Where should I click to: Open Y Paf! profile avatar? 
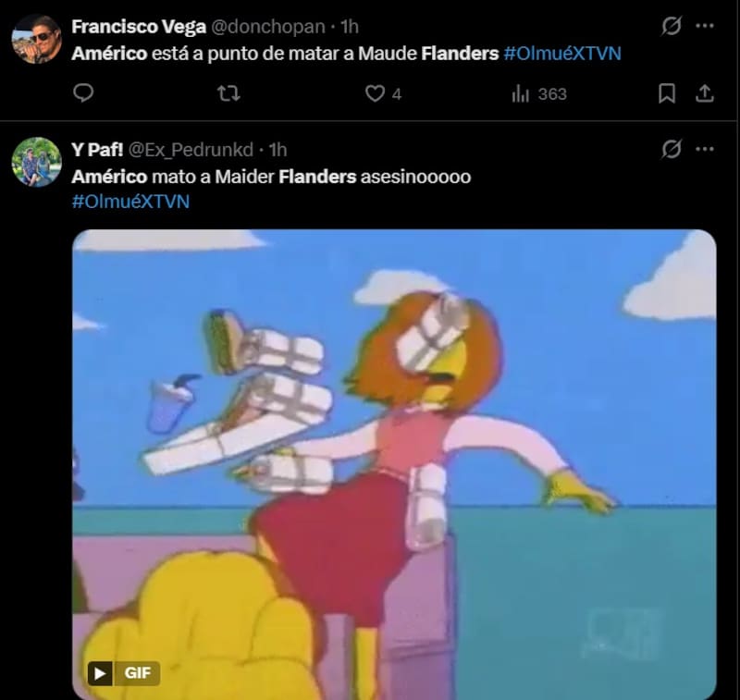(37, 162)
